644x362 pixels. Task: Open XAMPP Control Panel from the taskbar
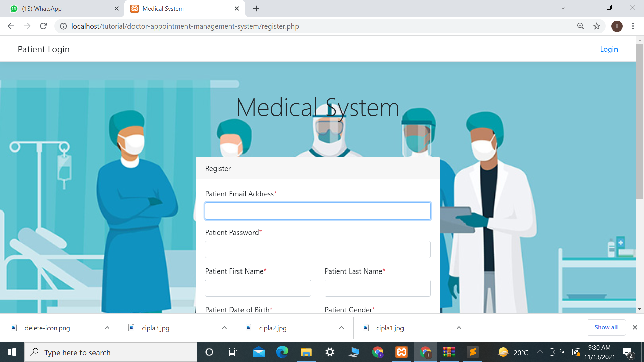click(401, 352)
